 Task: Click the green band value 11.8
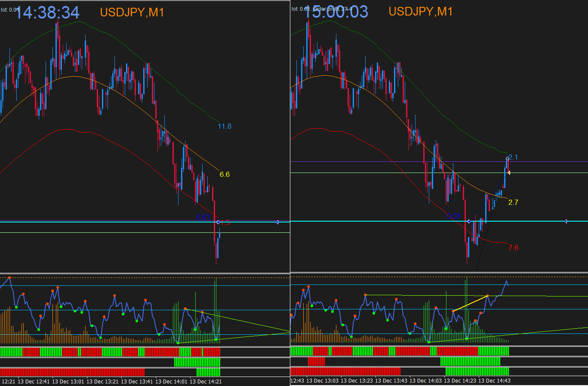point(225,126)
